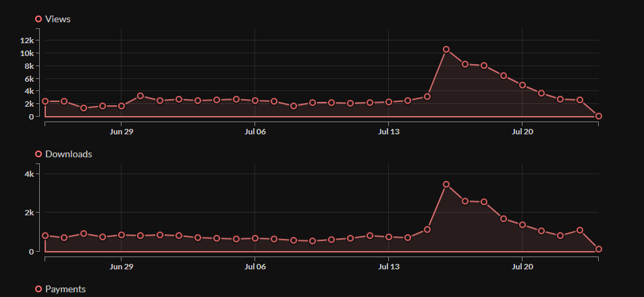
Task: Toggle the Views series legend marker
Action: (38, 19)
